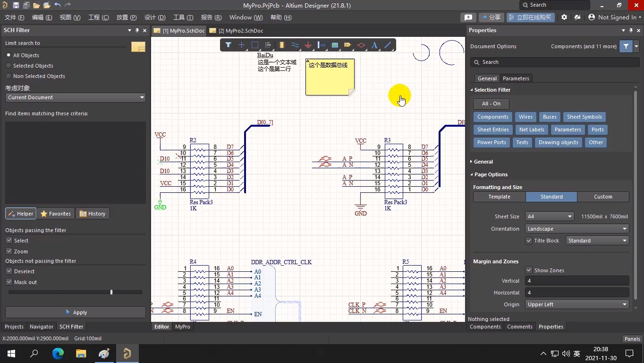This screenshot has width=644, height=363.
Task: Click the selection filter funnel in the active bar
Action: (x=228, y=45)
